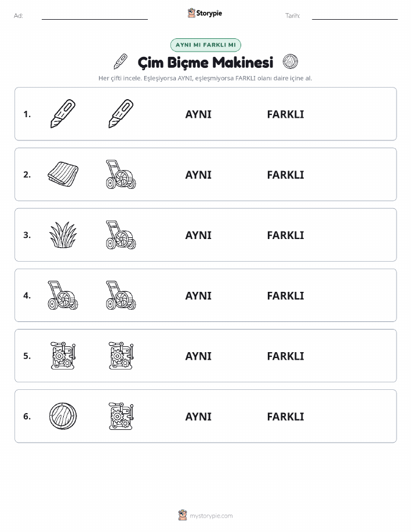Viewport: 411px width, 532px height.
Task: Circle FARKLI for row 2
Action: click(x=286, y=175)
